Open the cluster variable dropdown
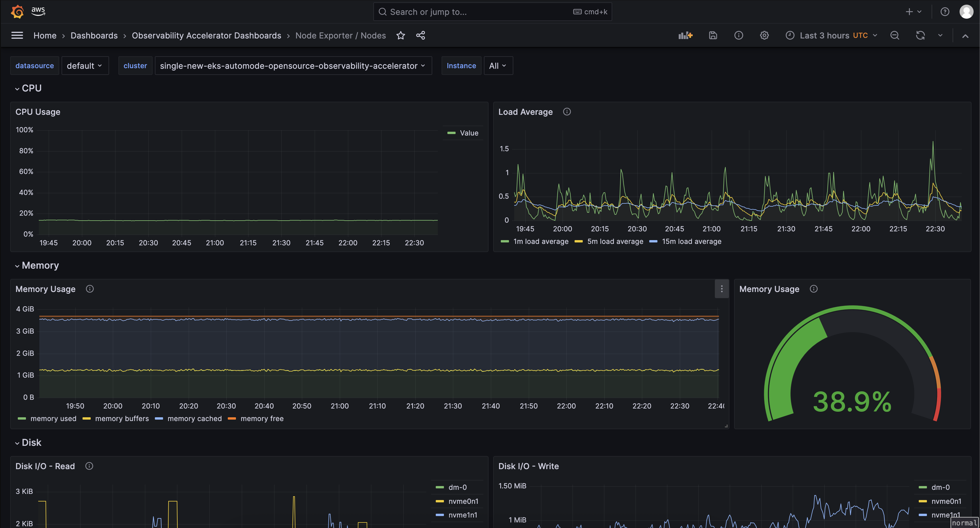The height and width of the screenshot is (528, 980). tap(293, 65)
